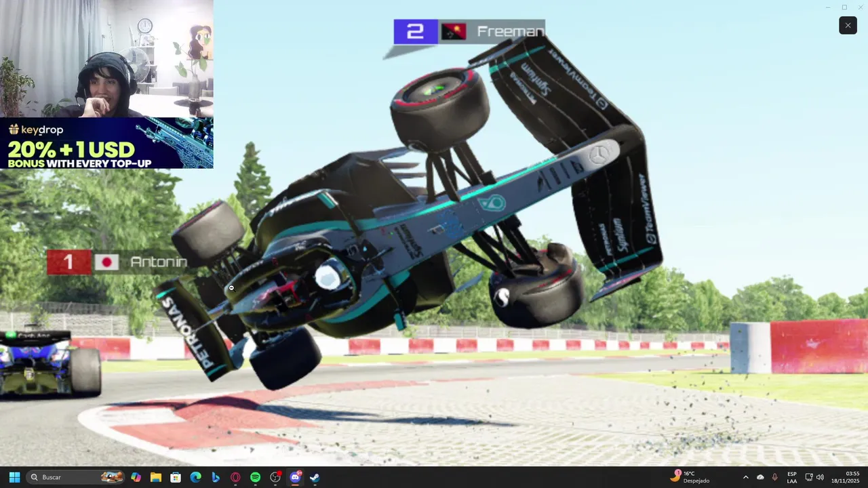
Task: Click the Freeman position 2 nametag
Action: 469,31
